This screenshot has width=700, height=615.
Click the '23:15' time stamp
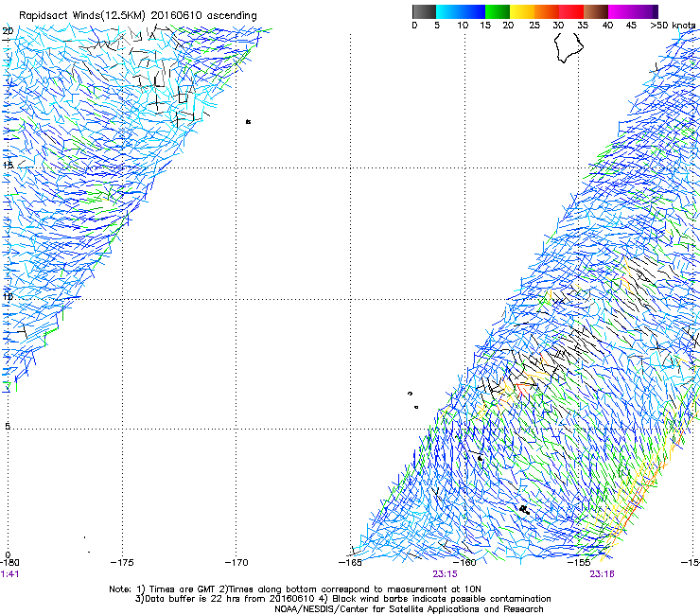pos(445,574)
